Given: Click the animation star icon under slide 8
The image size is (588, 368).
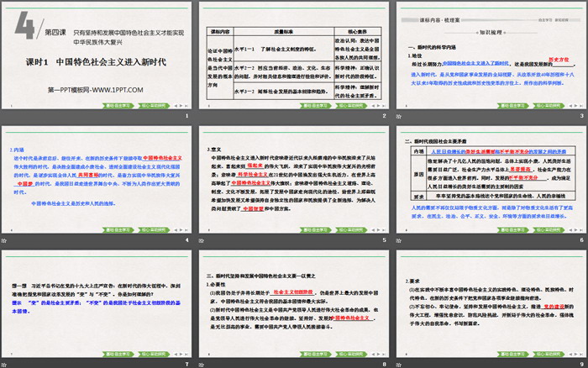Looking at the screenshot, I should pos(203,363).
